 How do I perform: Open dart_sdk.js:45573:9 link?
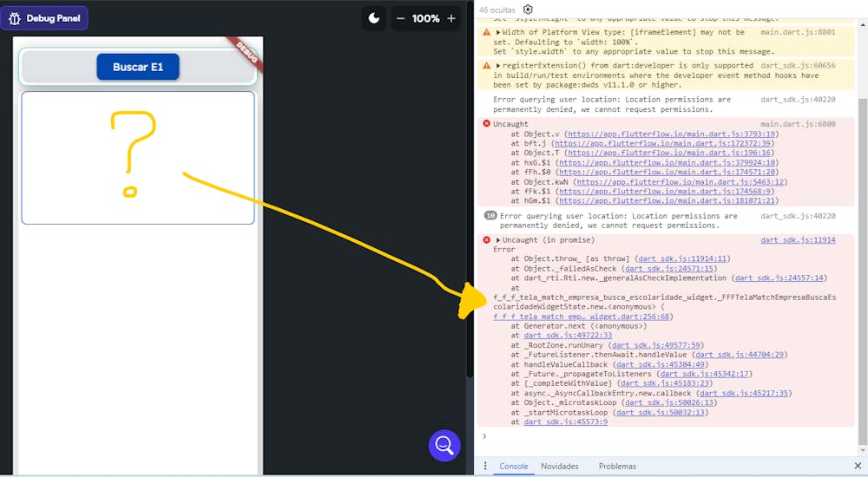point(566,422)
